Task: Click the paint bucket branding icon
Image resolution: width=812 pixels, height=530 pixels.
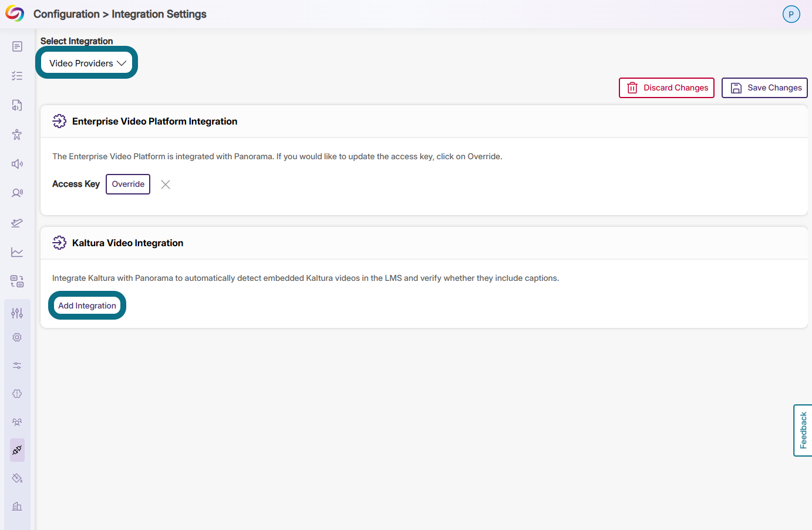Action: (17, 478)
